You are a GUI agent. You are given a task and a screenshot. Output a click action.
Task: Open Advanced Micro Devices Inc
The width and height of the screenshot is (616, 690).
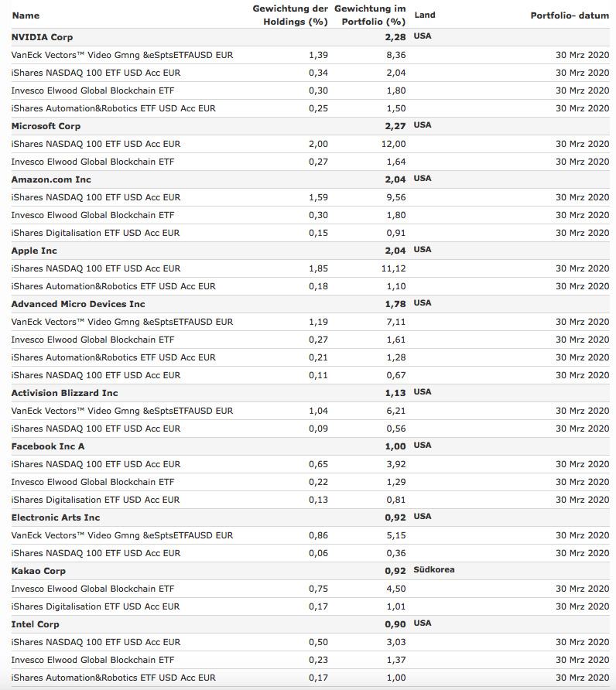coord(78,304)
